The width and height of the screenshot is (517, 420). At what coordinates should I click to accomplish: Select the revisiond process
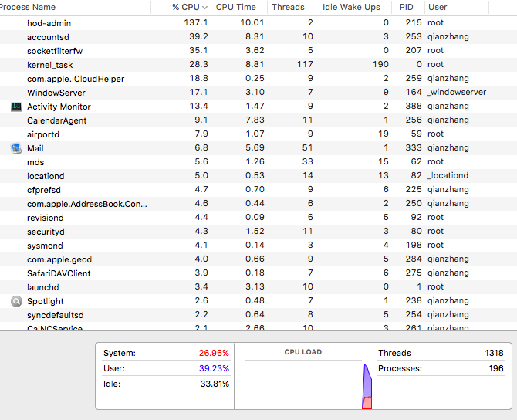click(46, 218)
